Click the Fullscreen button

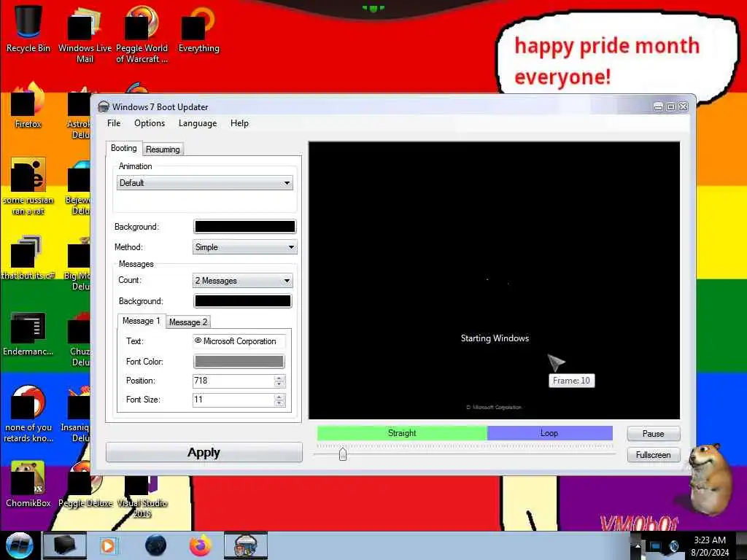653,455
